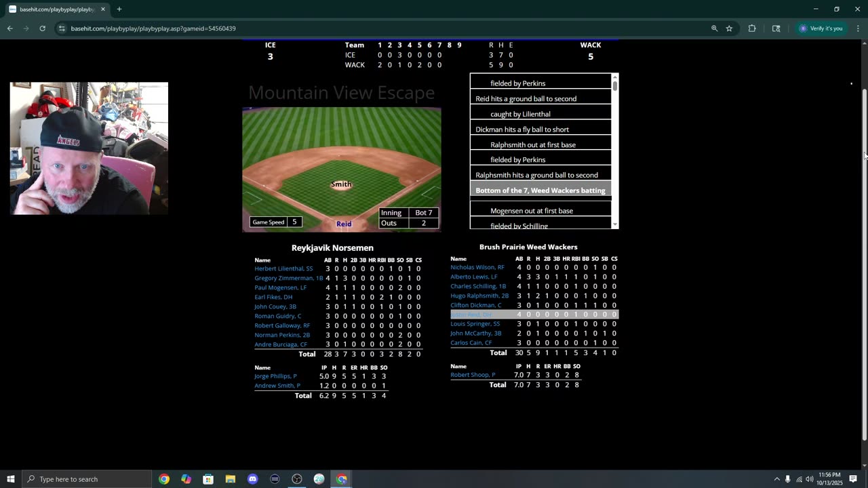Open Earl Fikes's player link

(273, 298)
